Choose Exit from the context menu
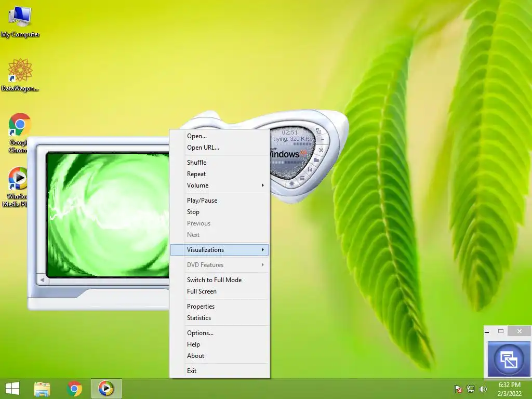Viewport: 532px width, 399px height. tap(220, 371)
